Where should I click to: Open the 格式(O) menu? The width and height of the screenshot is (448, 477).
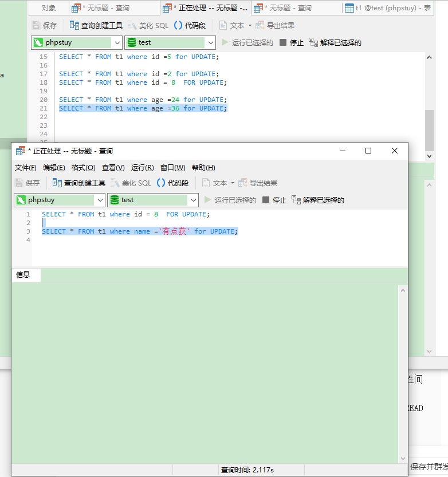point(84,168)
